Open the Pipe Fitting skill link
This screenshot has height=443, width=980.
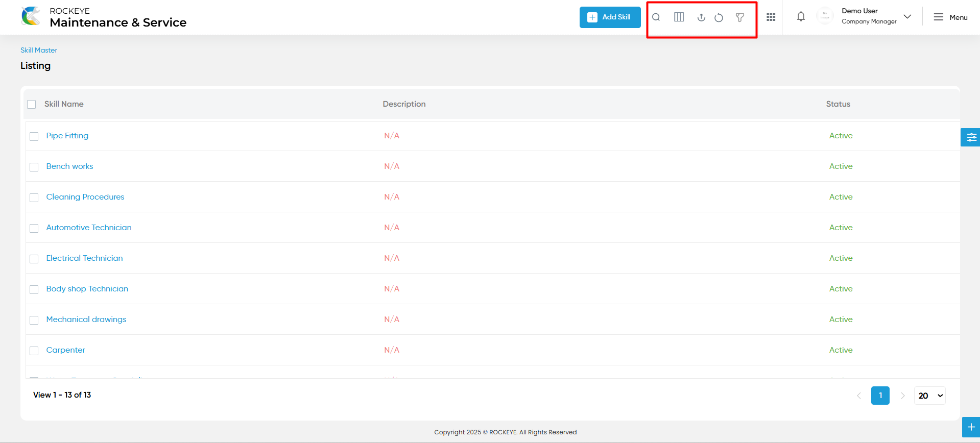[67, 136]
